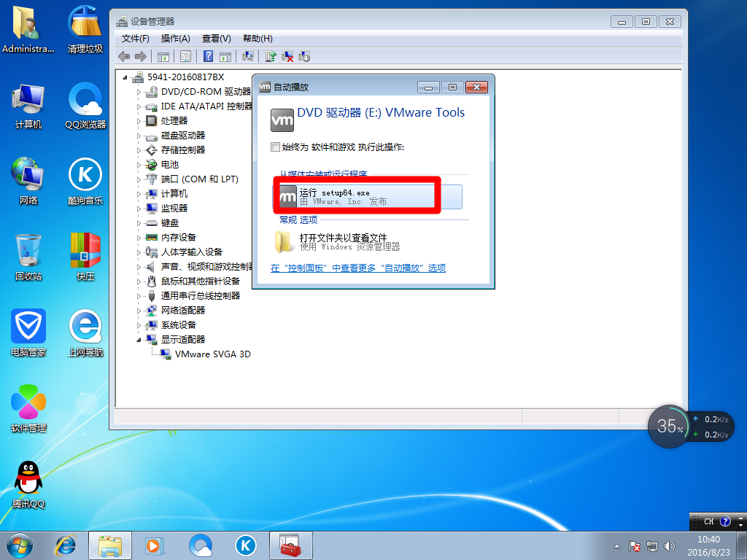
Task: Click the Update driver software toolbar icon
Action: click(x=271, y=57)
